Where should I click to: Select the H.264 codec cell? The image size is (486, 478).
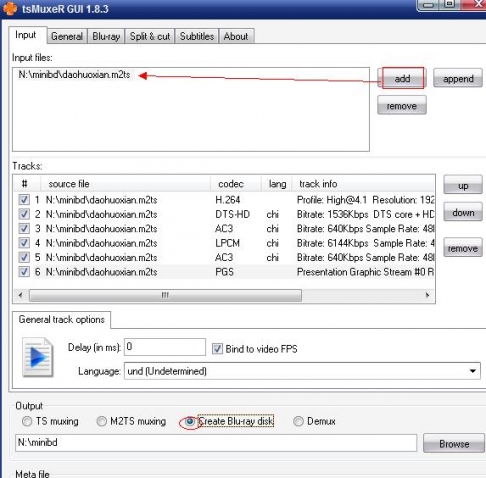click(x=228, y=200)
